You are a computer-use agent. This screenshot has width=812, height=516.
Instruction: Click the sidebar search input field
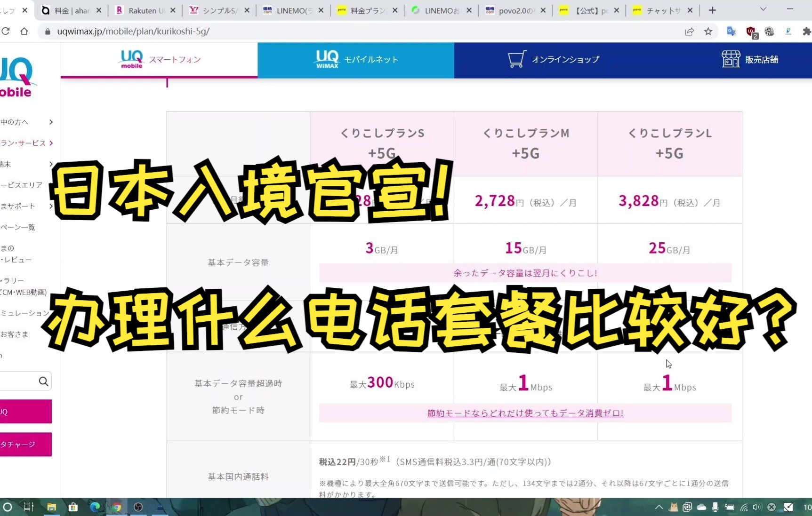(18, 381)
